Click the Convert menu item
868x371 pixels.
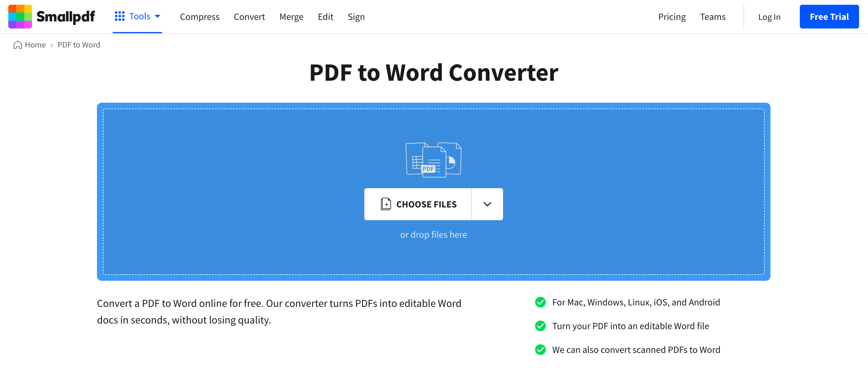click(x=249, y=16)
